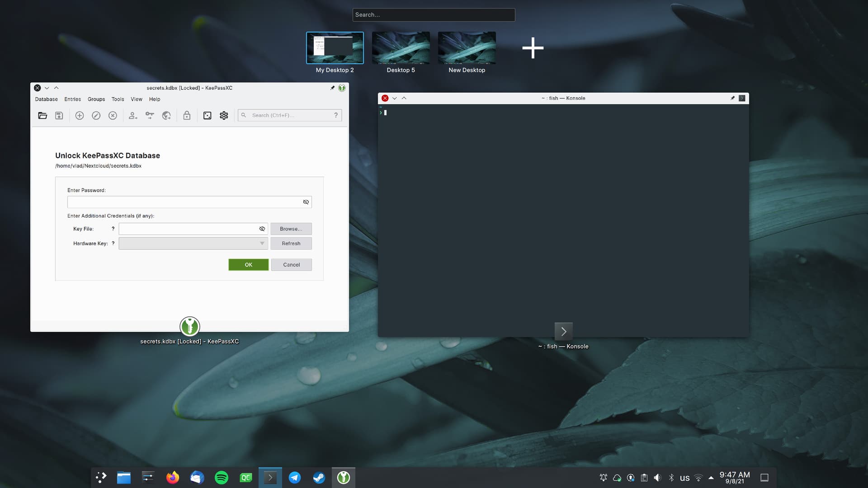Open the Hardware Key dropdown
The width and height of the screenshot is (868, 488).
click(x=193, y=244)
